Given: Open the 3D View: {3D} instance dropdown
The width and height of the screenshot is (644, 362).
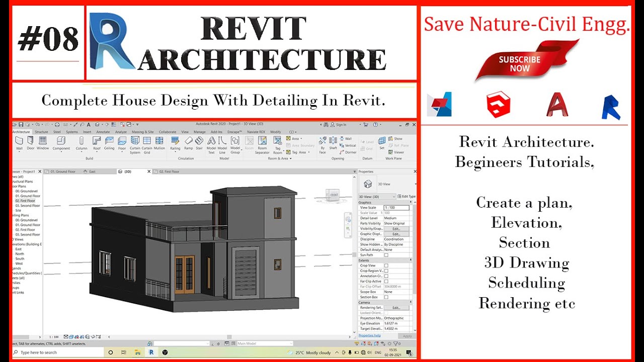Looking at the screenshot, I should pos(377,197).
